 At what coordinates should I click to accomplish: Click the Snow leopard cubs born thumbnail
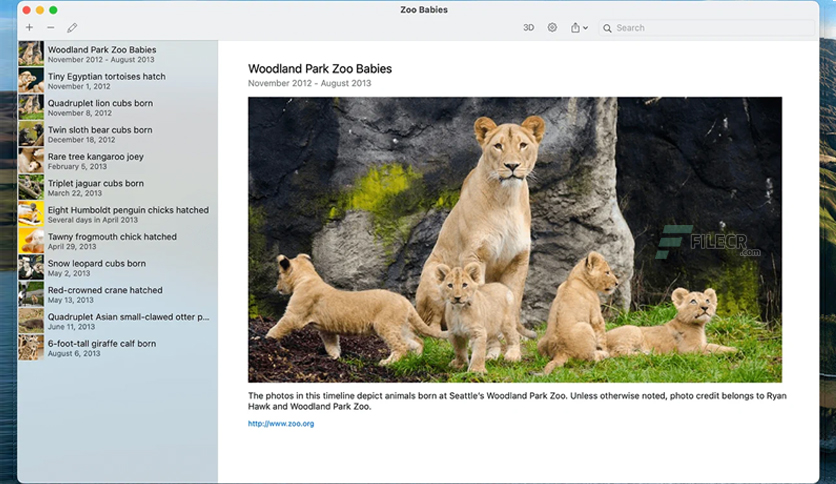tap(31, 268)
